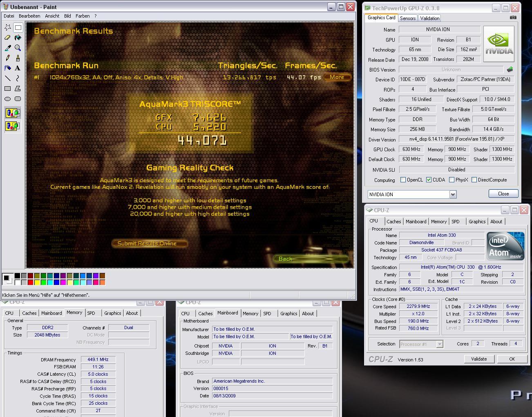The height and width of the screenshot is (417, 532).
Task: Pick the magenta color swatch in palette
Action: [x=63, y=282]
